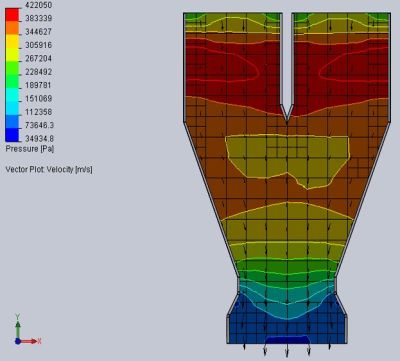Screen dimensions: 400x361
Task: Click the Vector Plot: Velocity [m/s] label
Action: (x=49, y=169)
